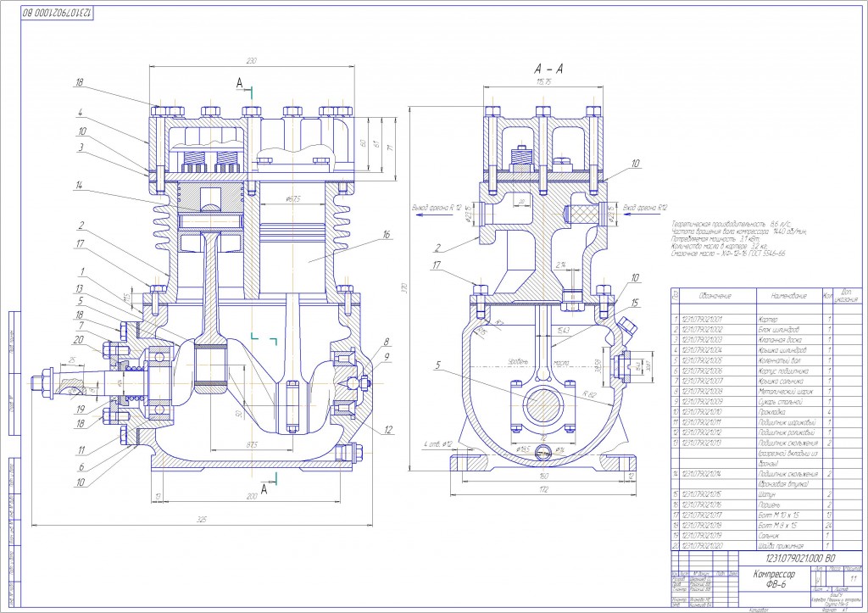868x613 pixels.
Task: Click the label "Выход фреона R 12"
Action: pyautogui.click(x=437, y=207)
